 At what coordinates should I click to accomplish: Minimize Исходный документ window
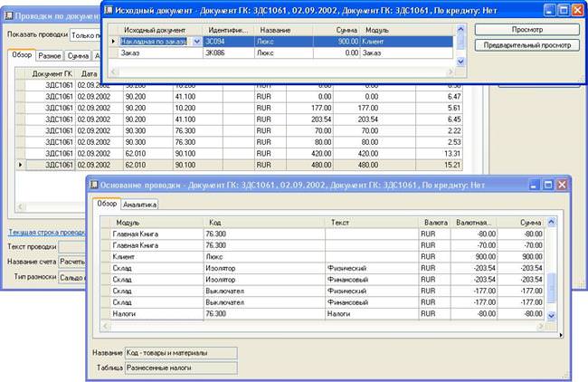click(x=549, y=11)
